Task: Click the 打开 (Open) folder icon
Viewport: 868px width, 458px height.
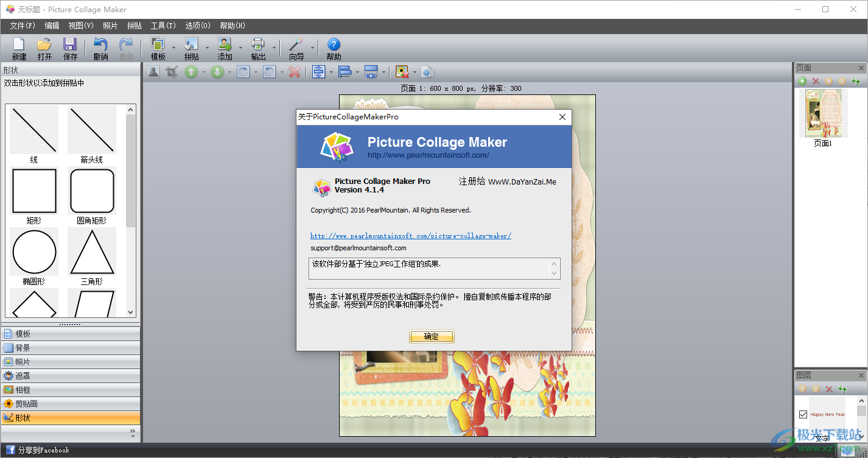Action: point(44,44)
